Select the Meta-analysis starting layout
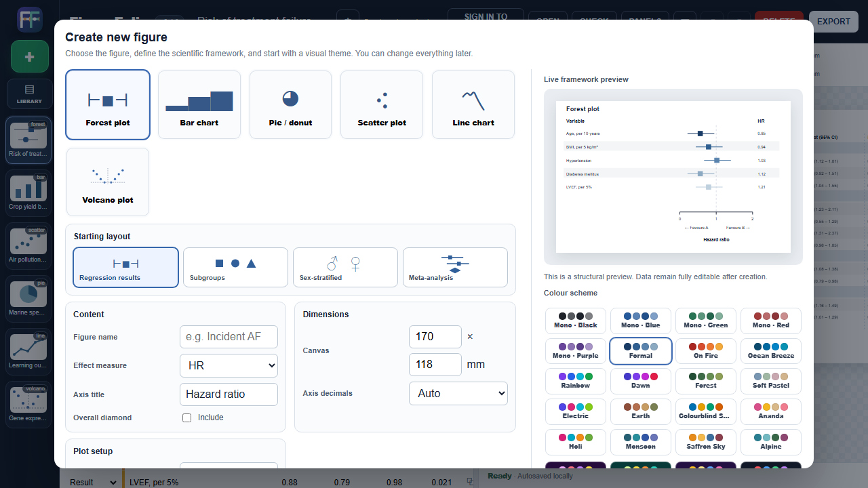 click(x=455, y=268)
